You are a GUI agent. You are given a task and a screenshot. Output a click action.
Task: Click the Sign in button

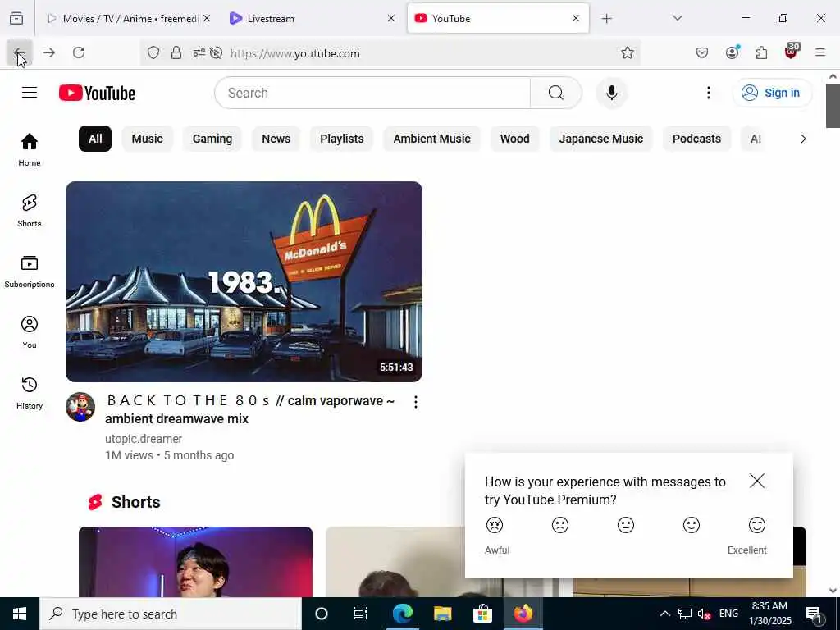click(x=772, y=93)
